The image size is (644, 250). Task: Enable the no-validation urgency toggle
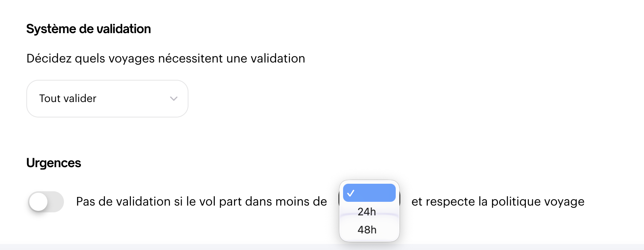(46, 202)
